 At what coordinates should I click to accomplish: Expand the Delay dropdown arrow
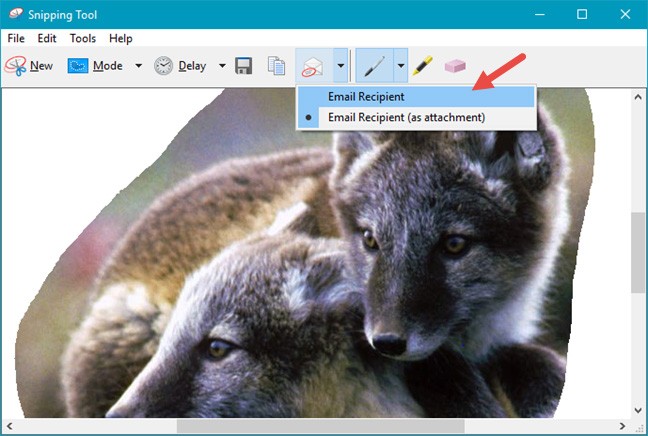coord(222,66)
